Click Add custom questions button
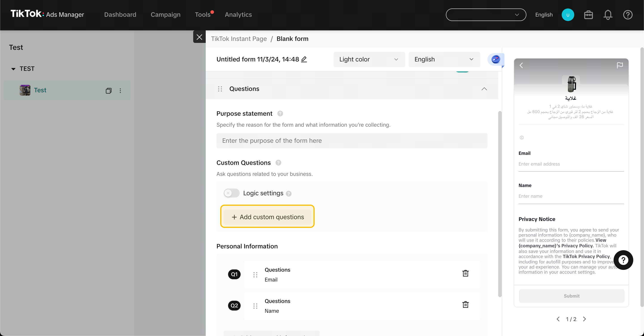This screenshot has height=336, width=644. tap(267, 217)
